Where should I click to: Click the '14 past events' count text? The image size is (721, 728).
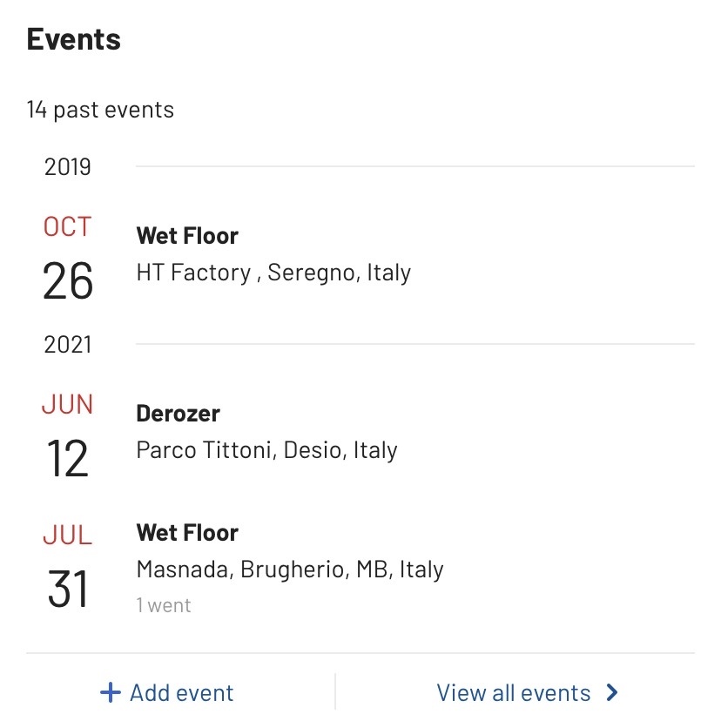click(x=100, y=111)
